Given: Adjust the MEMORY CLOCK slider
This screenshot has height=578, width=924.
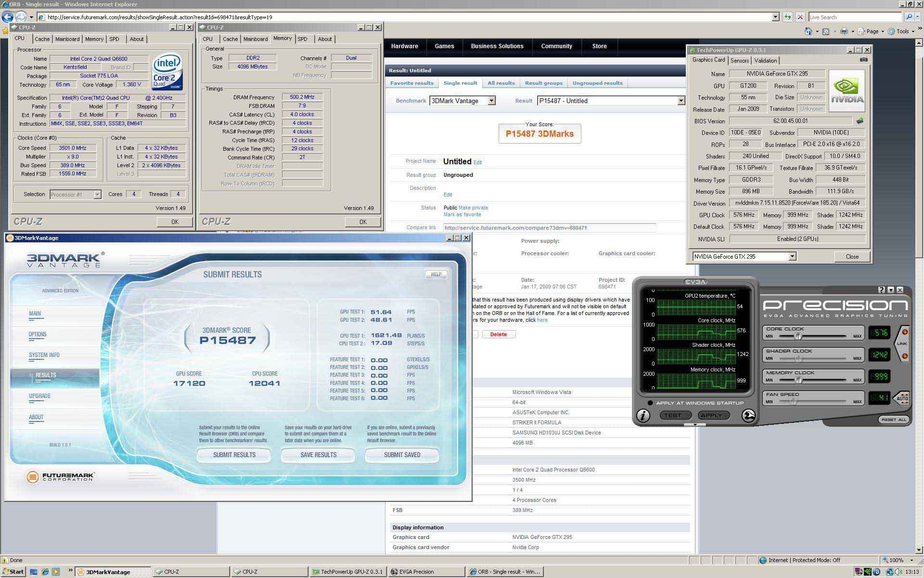Looking at the screenshot, I should pos(798,380).
